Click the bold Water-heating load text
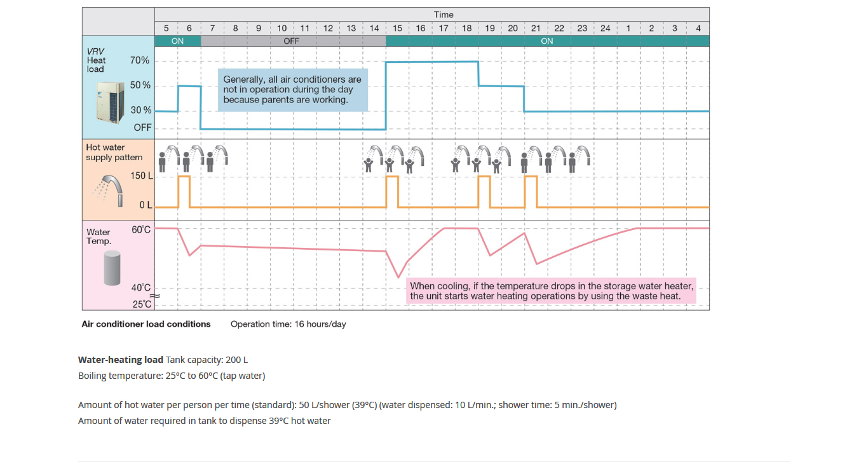Screen dimensions: 868x471 (x=120, y=360)
